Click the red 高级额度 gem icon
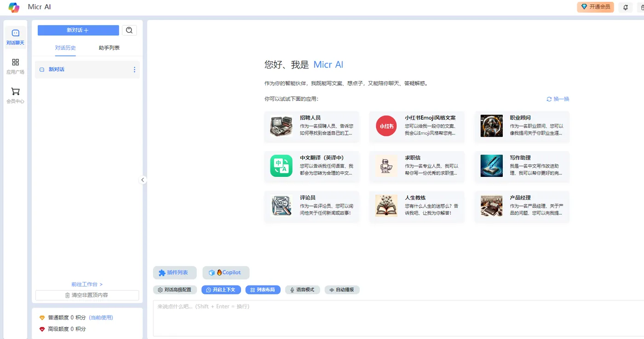Screen dimensions: 644x339 42,329
